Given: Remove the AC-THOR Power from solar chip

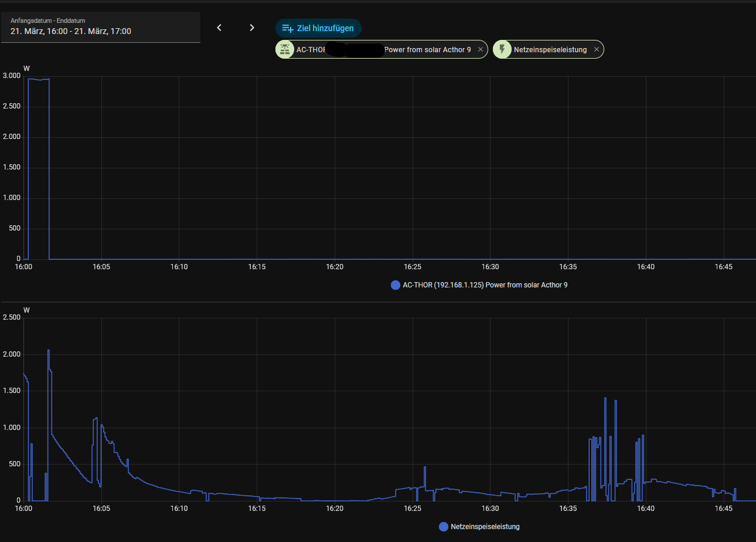Looking at the screenshot, I should click(481, 50).
